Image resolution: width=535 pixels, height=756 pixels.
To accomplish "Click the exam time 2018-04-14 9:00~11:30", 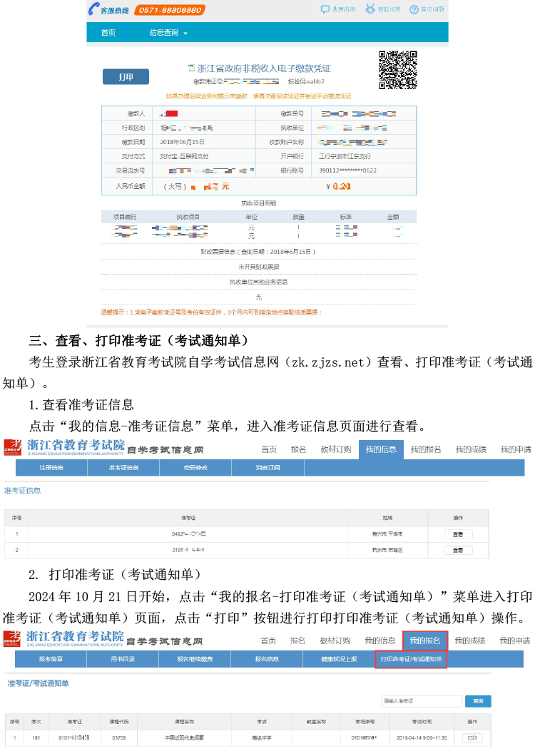I will (x=422, y=738).
